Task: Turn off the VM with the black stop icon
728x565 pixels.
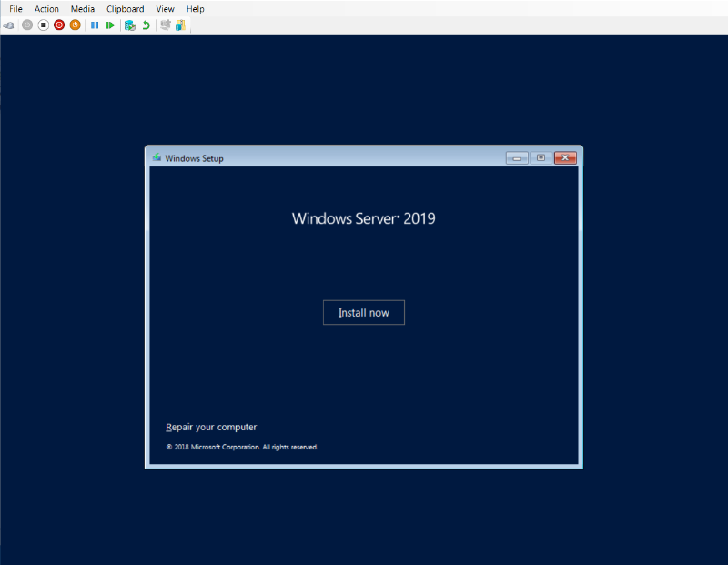Action: click(43, 25)
